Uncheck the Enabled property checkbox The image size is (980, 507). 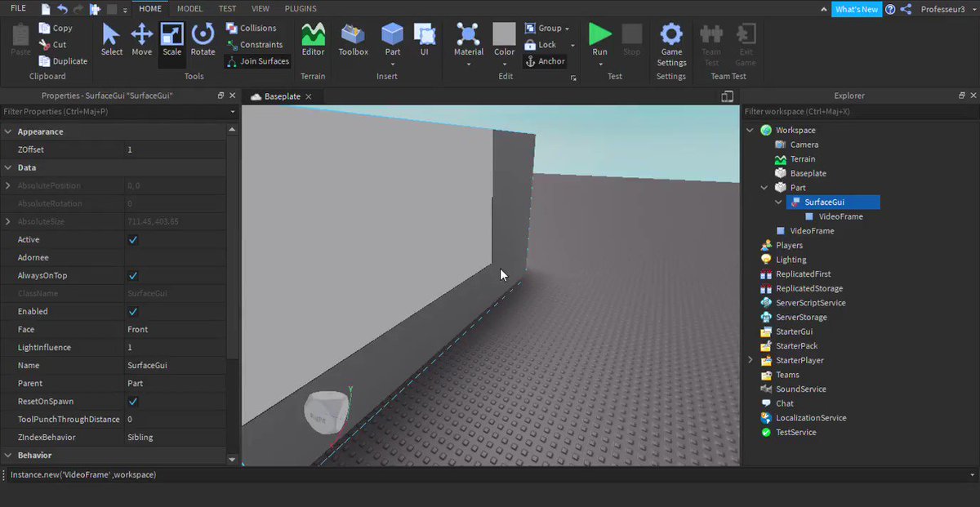(x=133, y=312)
